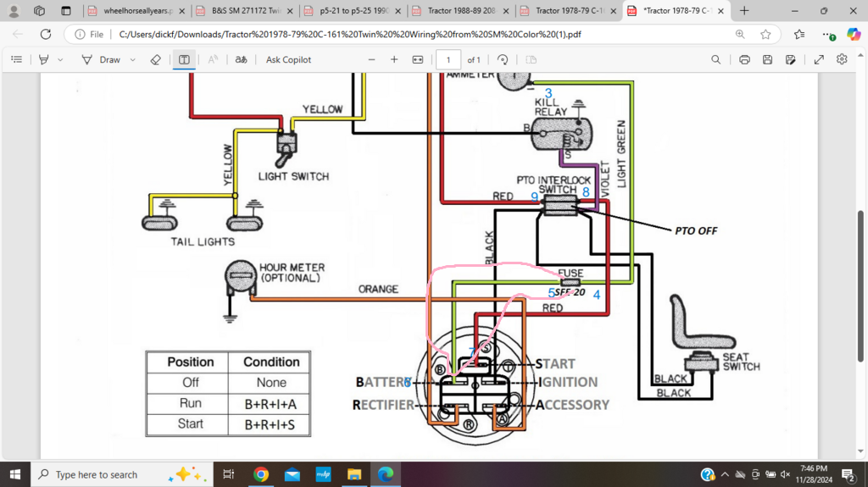This screenshot has width=868, height=487.
Task: Toggle the Add text tool
Action: [184, 60]
